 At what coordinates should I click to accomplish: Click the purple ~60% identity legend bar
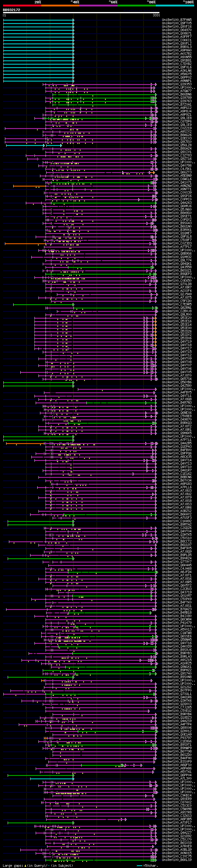click(99, 6)
